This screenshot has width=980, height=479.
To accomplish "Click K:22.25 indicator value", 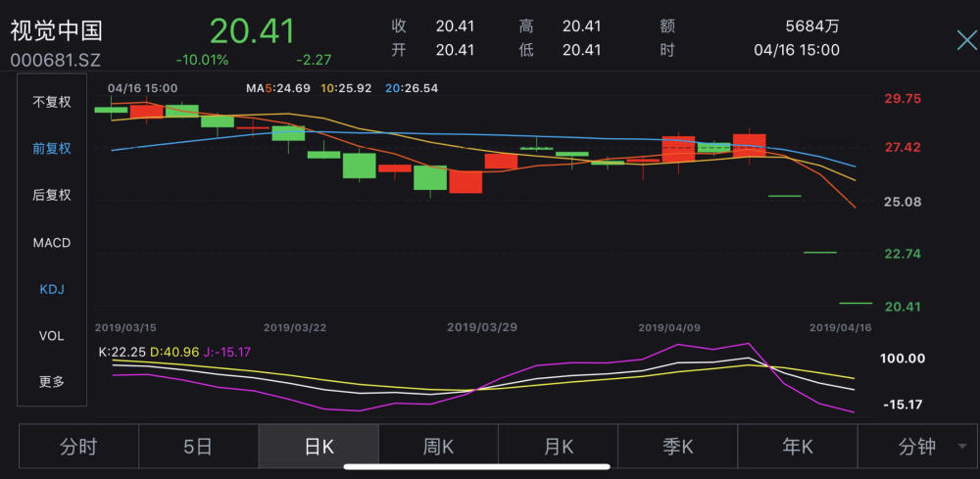I will (x=122, y=353).
